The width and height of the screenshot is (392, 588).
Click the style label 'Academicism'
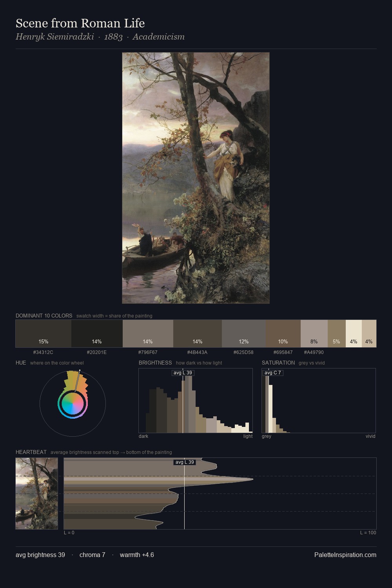point(158,37)
